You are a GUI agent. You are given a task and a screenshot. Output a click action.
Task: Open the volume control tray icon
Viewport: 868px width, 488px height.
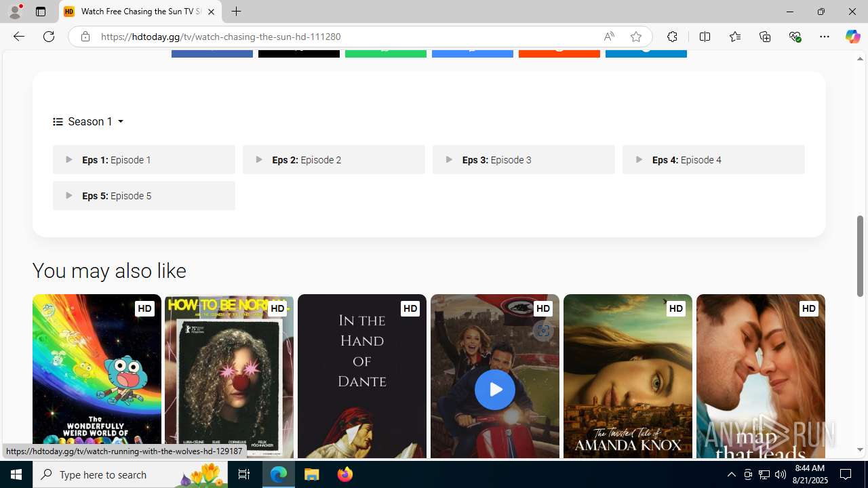click(781, 474)
